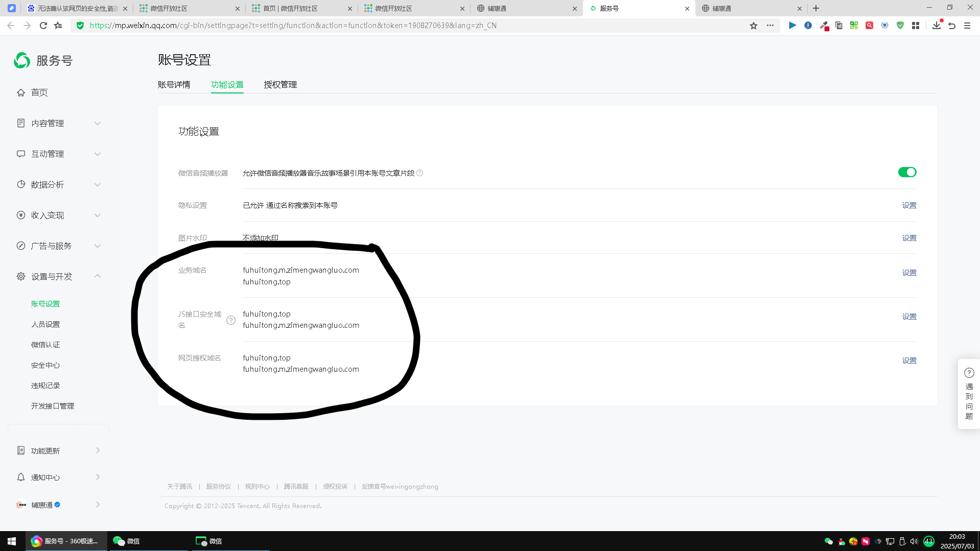Open the Windows Start menu
This screenshot has width=980, height=551.
(12, 541)
